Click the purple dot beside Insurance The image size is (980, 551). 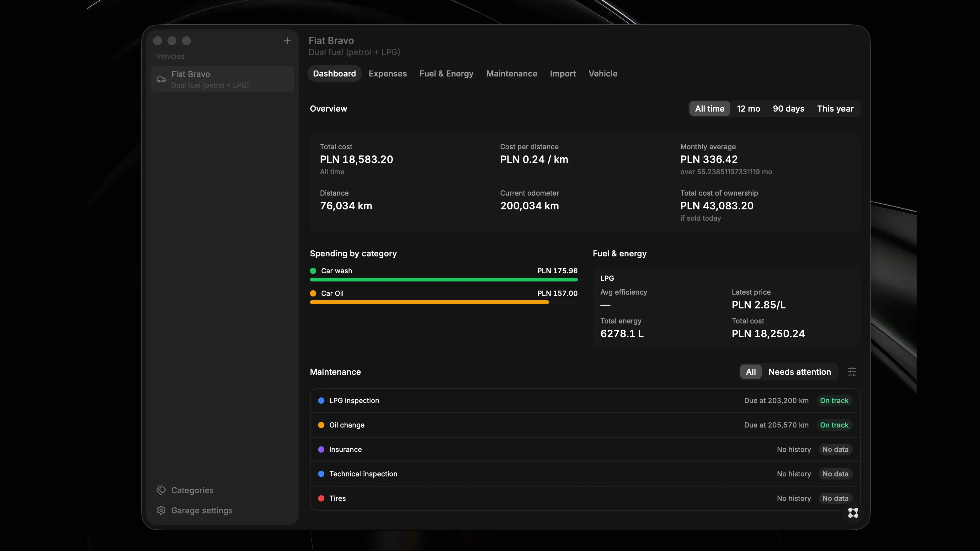[321, 449]
